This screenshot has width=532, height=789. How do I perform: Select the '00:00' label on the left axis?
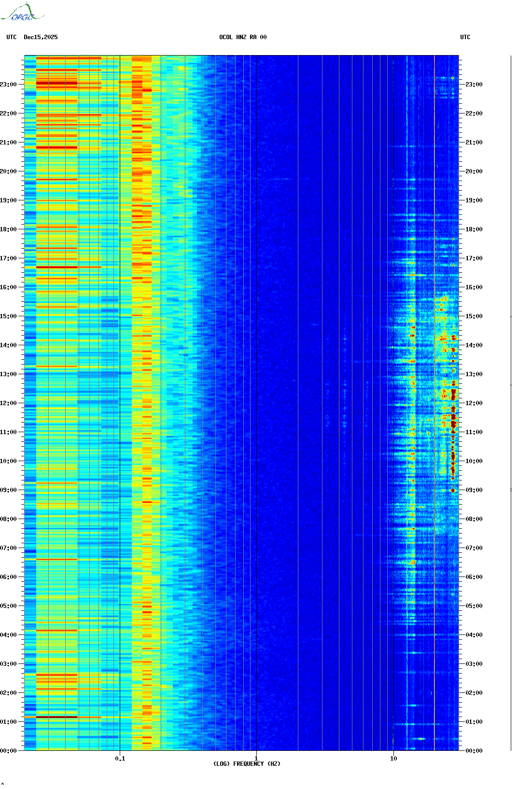(x=8, y=751)
